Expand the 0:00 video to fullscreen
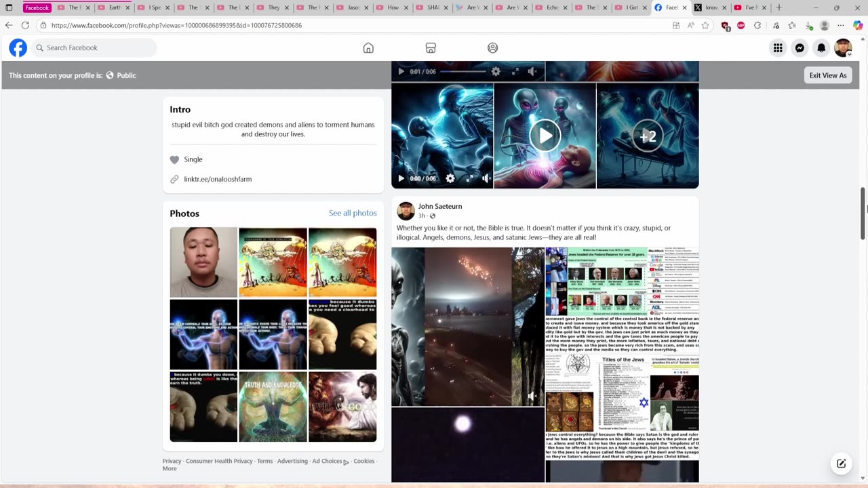Image resolution: width=868 pixels, height=488 pixels. pyautogui.click(x=469, y=178)
